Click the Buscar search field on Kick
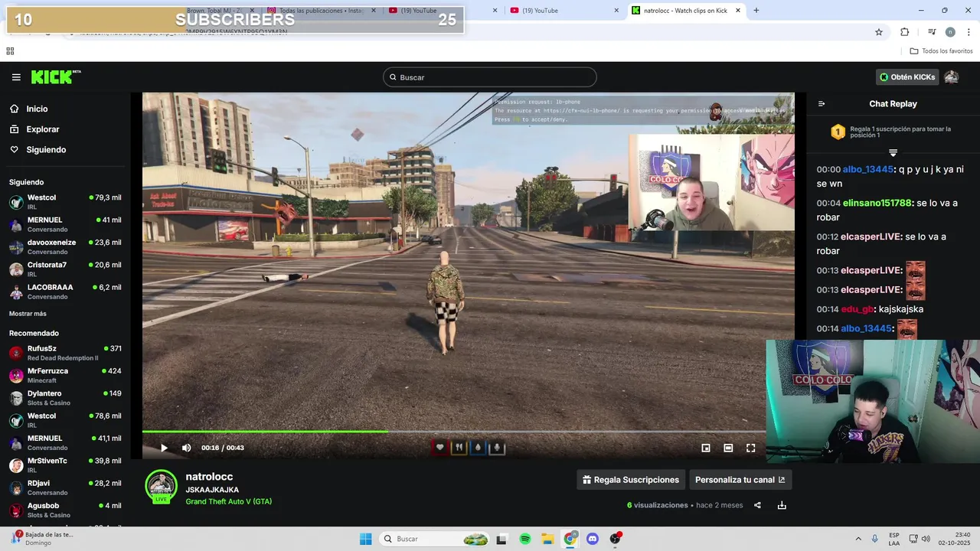This screenshot has width=980, height=551. click(490, 77)
